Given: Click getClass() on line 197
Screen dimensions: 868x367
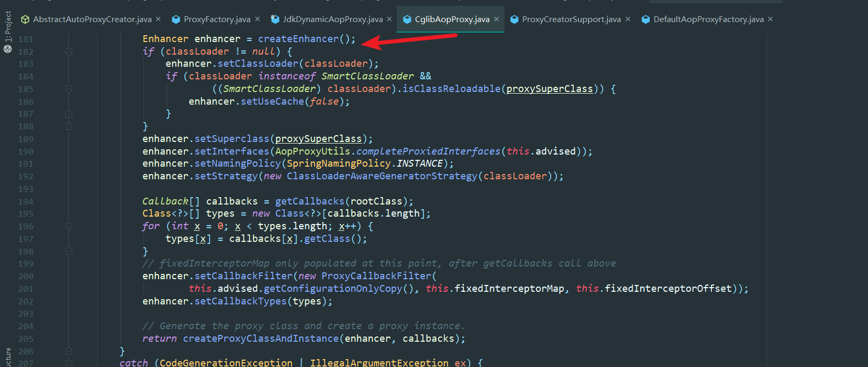Looking at the screenshot, I should coord(333,239).
